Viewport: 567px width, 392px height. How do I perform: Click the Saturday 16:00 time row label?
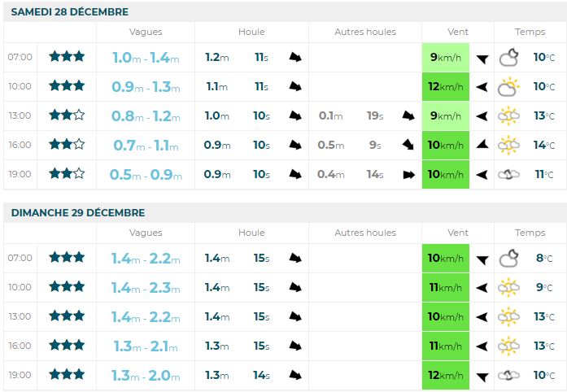(x=20, y=145)
